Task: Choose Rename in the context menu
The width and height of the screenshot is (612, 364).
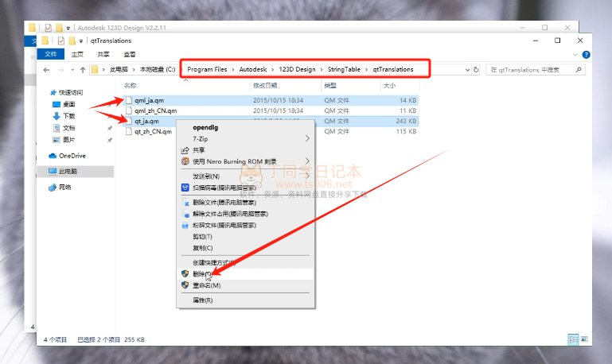Action: 246,285
